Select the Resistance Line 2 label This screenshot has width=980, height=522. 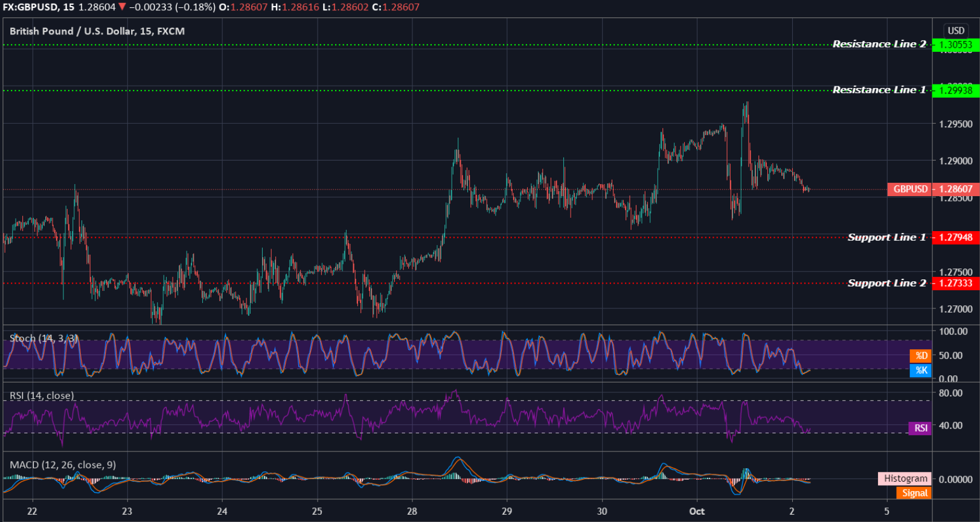[x=879, y=44]
